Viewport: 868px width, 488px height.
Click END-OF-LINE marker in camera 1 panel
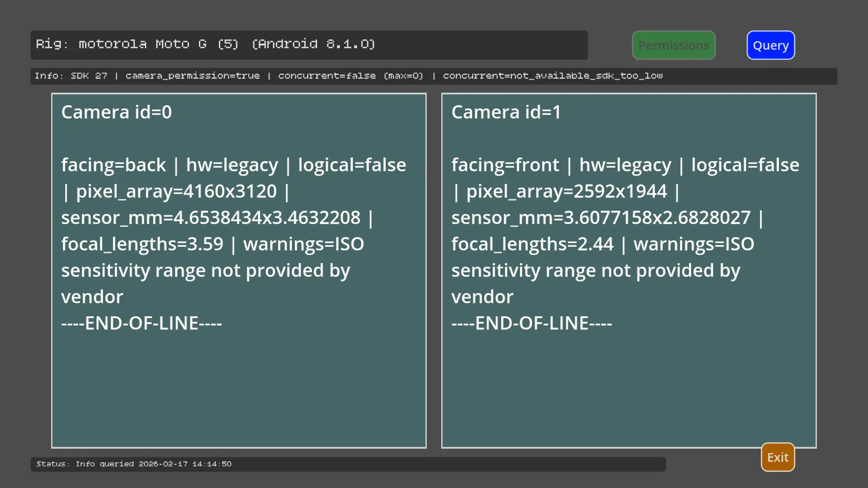(532, 324)
